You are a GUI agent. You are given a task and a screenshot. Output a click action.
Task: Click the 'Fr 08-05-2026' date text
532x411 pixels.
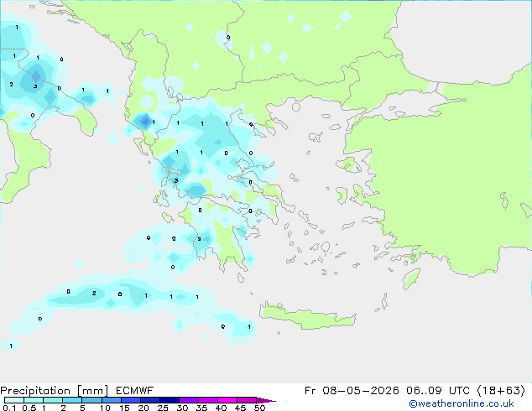[352, 391]
